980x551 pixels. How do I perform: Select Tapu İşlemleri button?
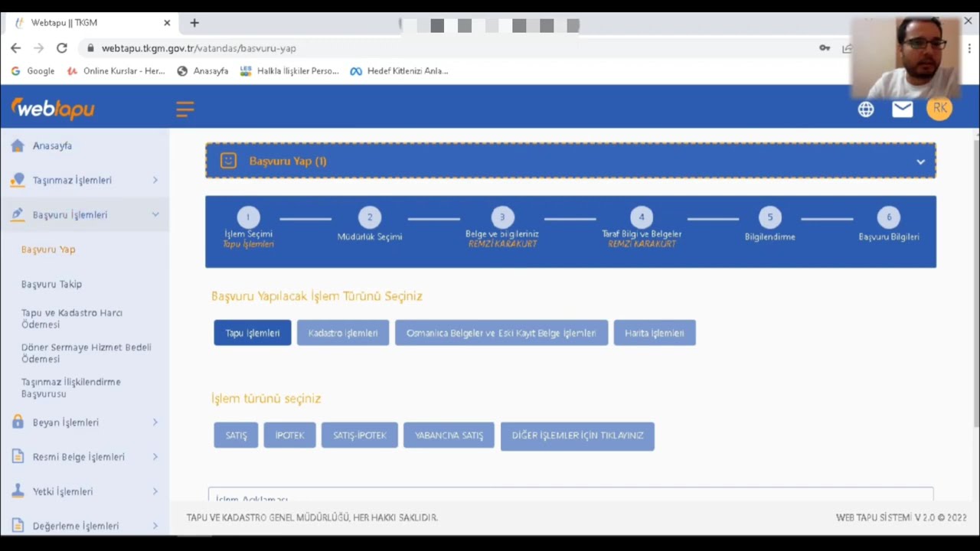[x=253, y=333]
